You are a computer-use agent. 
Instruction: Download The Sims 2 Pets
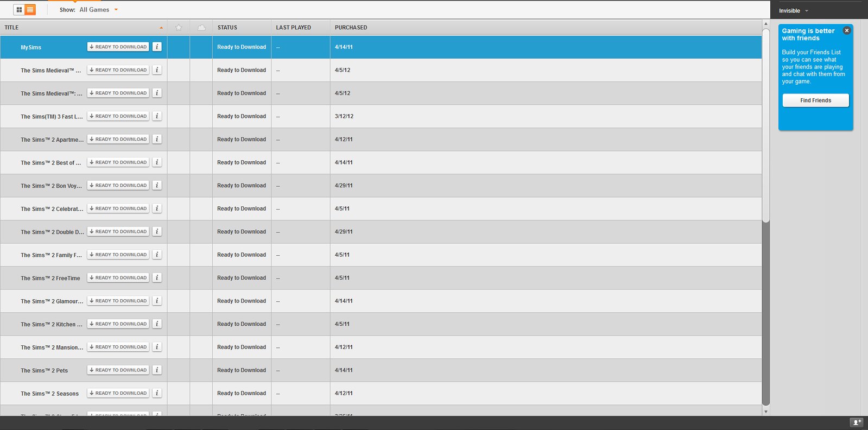(x=118, y=370)
